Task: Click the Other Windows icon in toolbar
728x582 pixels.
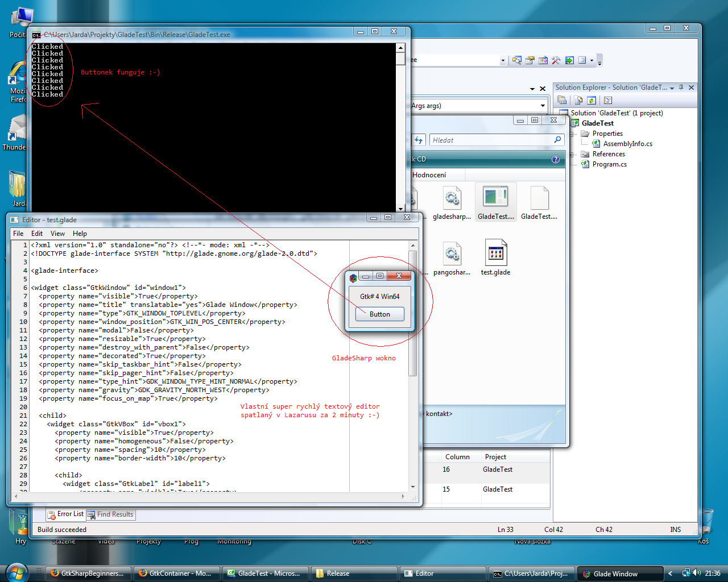Action: point(582,60)
